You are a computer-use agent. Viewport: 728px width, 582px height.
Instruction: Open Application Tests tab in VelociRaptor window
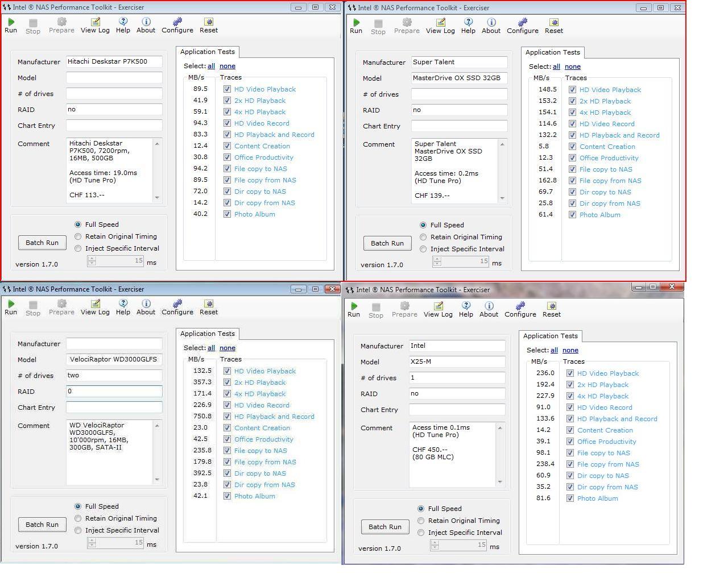tap(208, 334)
